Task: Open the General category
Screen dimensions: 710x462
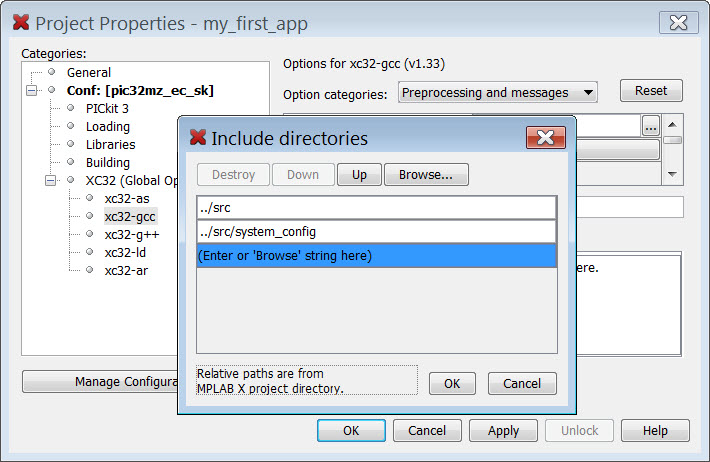Action: tap(88, 73)
